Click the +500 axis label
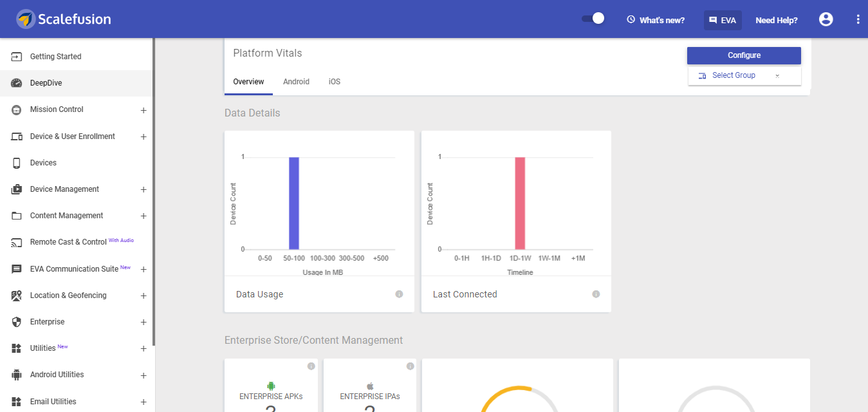868x412 pixels. [381, 258]
